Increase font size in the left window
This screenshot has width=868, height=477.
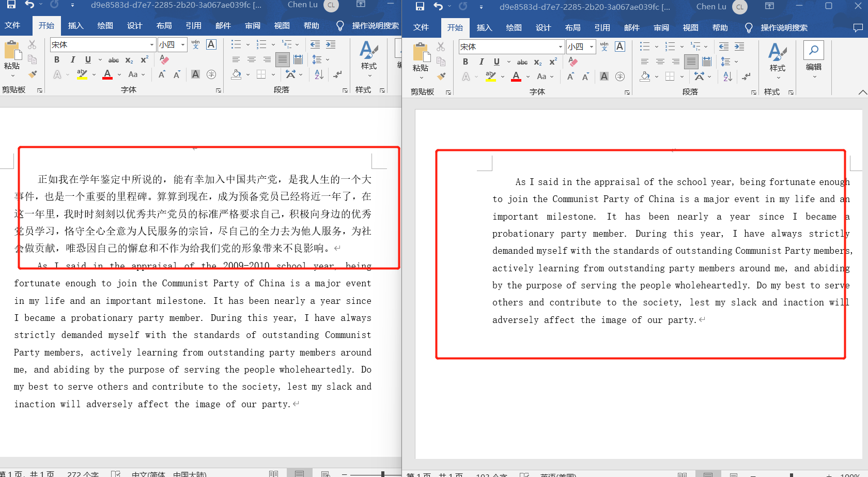pos(162,75)
